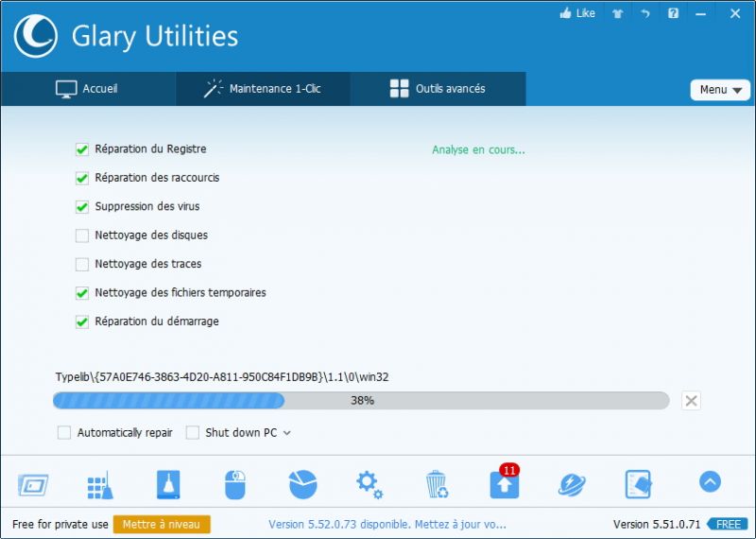Screen dimensions: 756x539
Task: Open the help question mark icon
Action: coord(673,13)
